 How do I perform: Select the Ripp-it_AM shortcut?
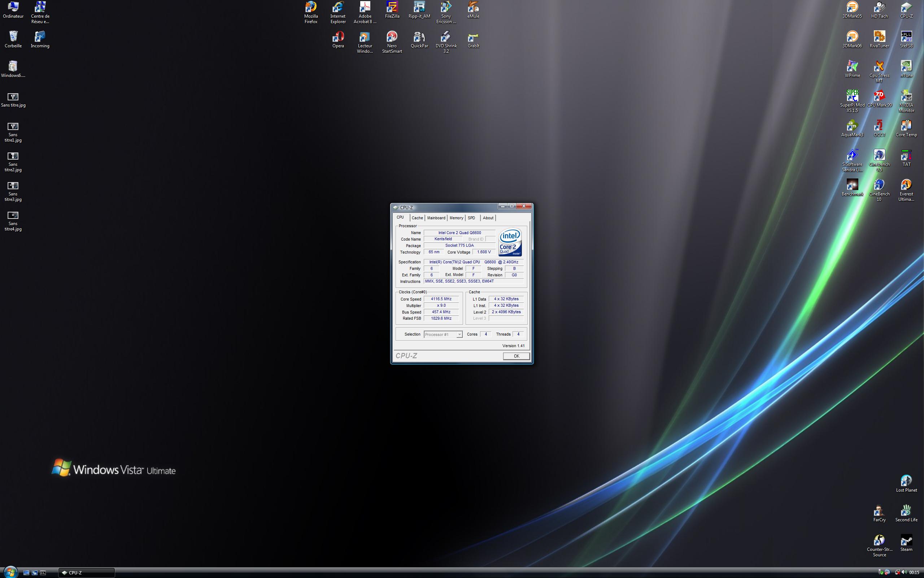point(419,10)
